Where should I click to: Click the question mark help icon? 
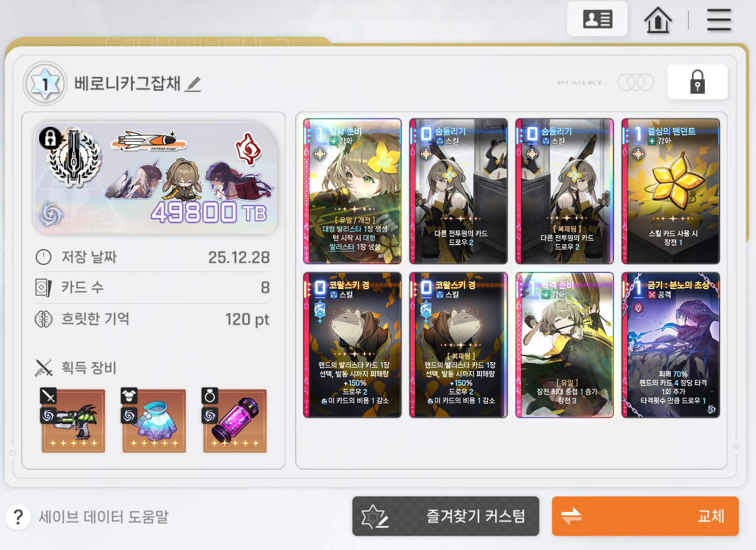point(18,517)
